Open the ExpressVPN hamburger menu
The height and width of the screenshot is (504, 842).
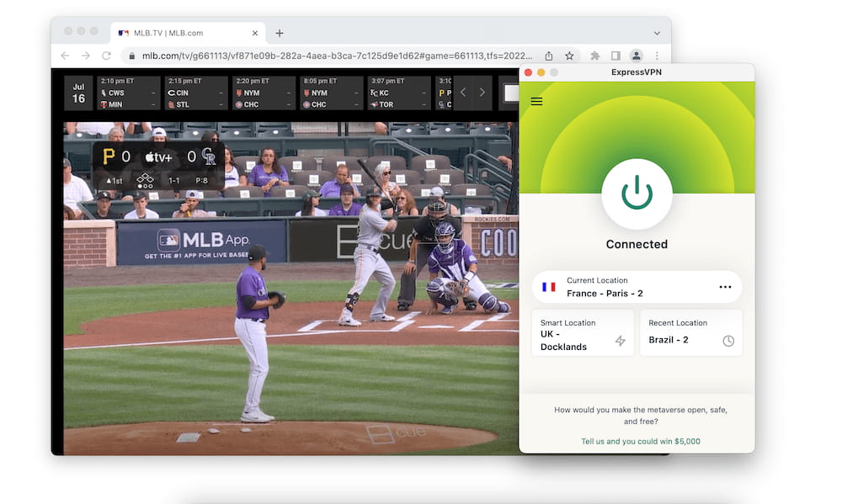click(536, 102)
